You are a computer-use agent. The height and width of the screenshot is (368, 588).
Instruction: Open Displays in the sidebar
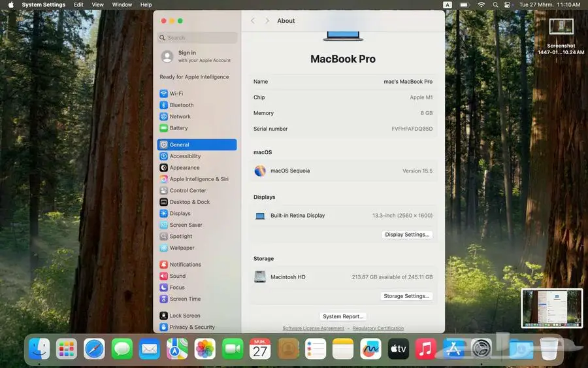coord(197,214)
